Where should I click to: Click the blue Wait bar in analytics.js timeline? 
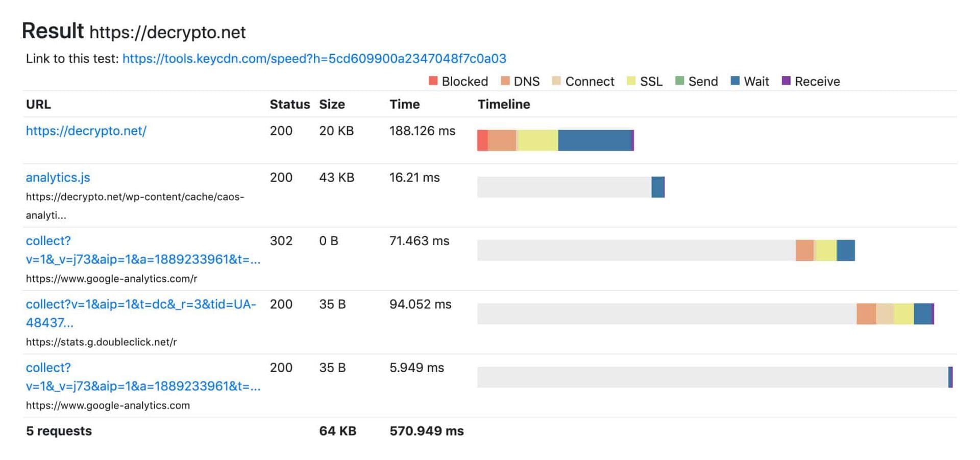(658, 187)
